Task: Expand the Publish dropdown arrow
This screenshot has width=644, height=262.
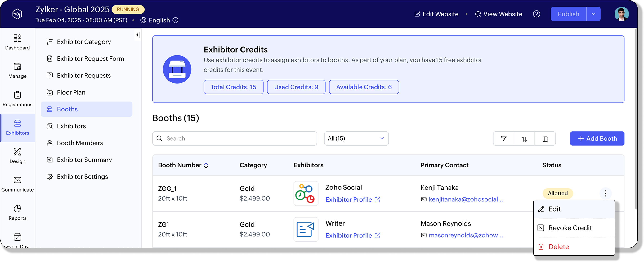Action: 593,14
